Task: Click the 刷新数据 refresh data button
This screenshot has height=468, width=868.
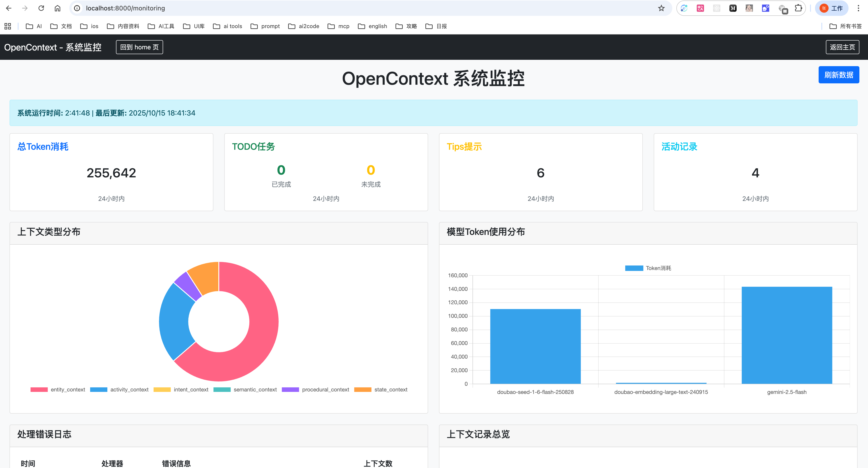Action: tap(838, 75)
